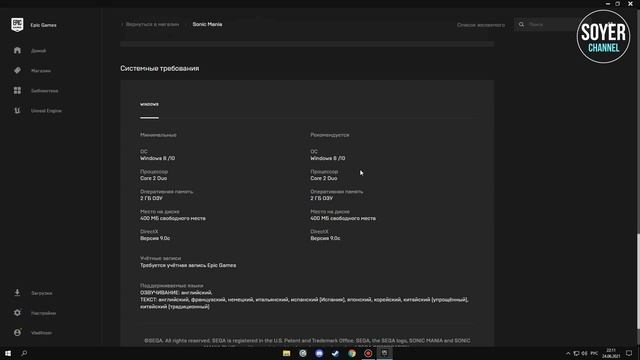Open the Windows Start menu
Viewport: 640px width, 360px height.
tap(8, 353)
